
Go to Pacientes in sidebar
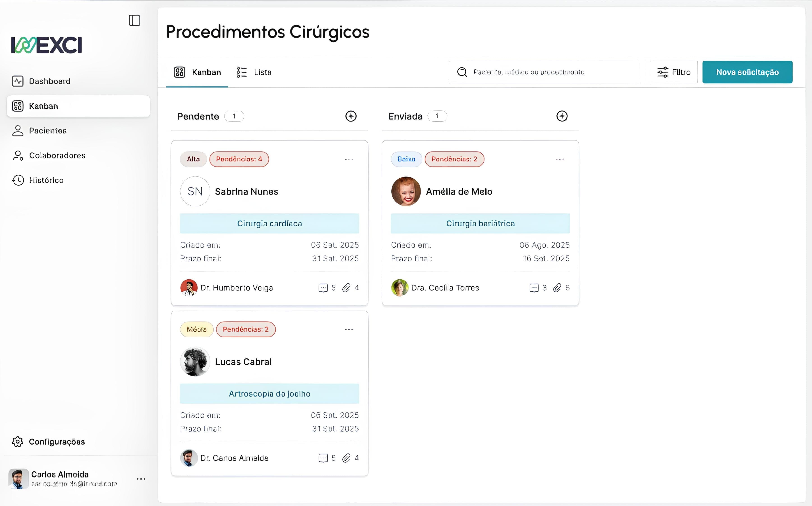pos(48,131)
